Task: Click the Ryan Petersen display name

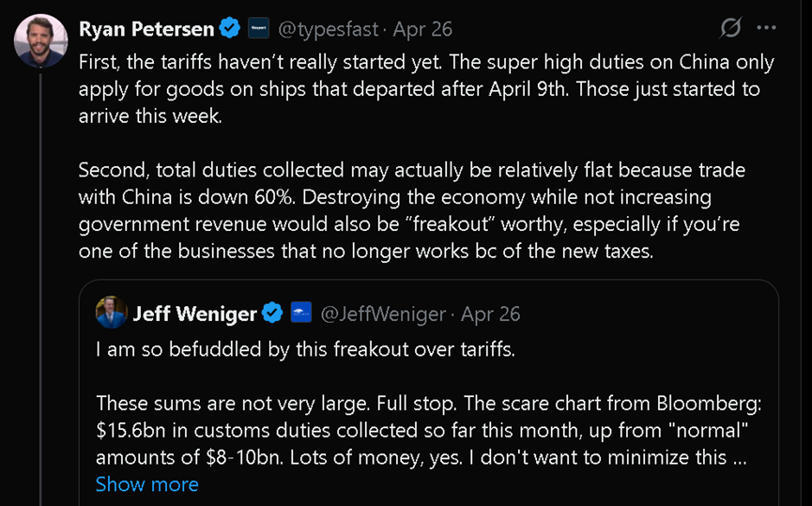Action: click(x=146, y=29)
